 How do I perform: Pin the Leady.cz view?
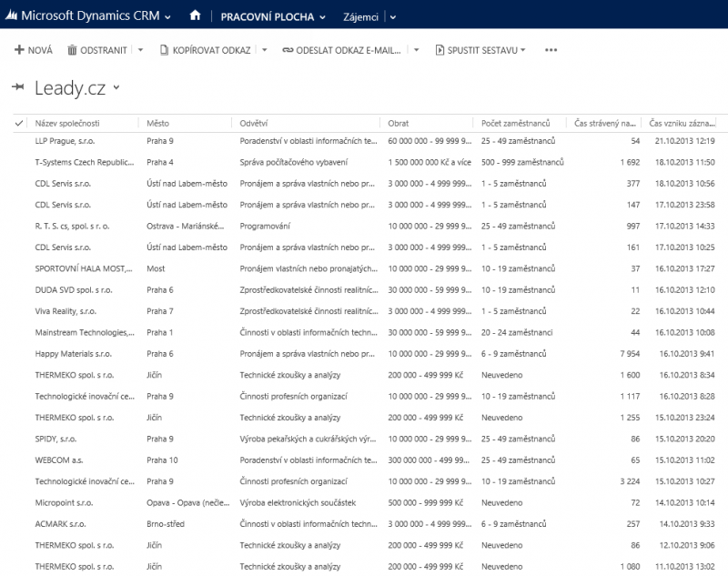[18, 86]
